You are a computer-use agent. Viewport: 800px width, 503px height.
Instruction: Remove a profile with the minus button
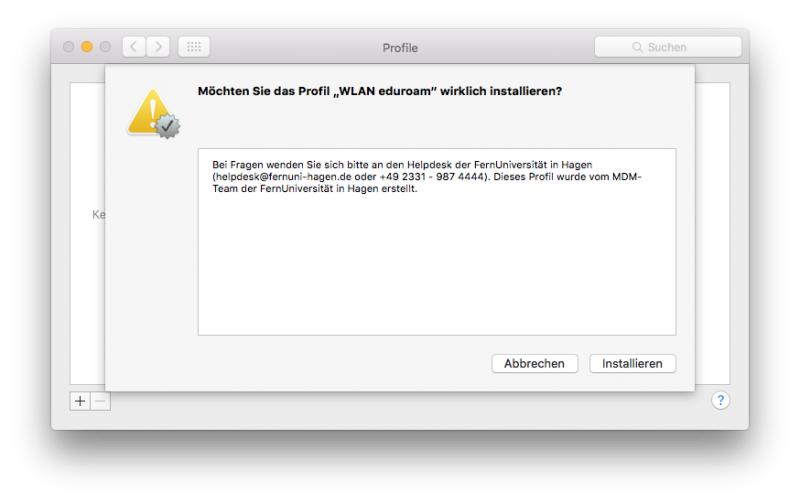101,401
